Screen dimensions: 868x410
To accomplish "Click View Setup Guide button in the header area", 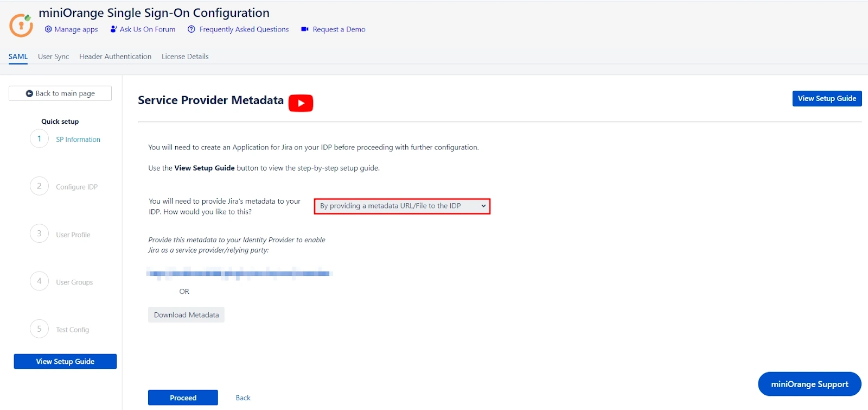I will coord(827,98).
